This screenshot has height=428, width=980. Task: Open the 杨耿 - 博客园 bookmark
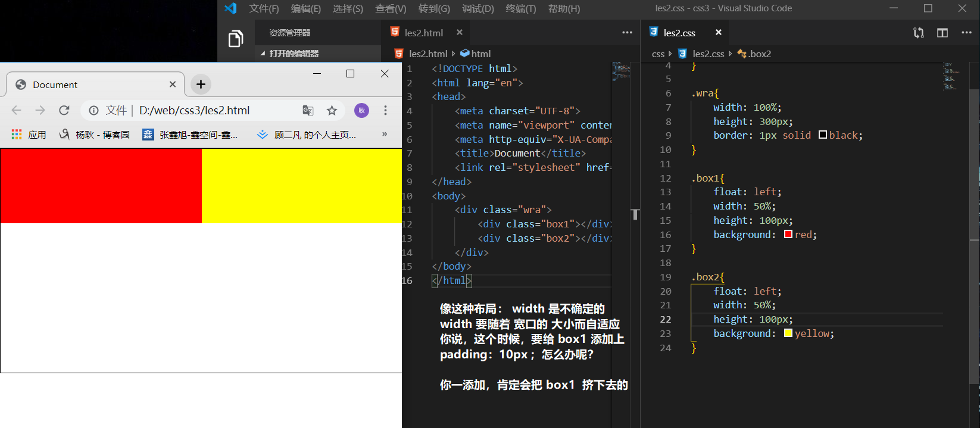[x=95, y=135]
